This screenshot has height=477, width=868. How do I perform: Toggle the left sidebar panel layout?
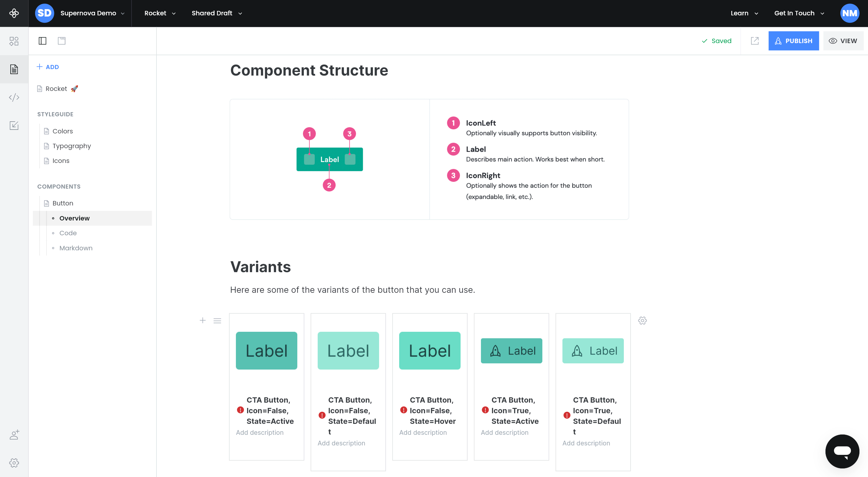click(x=43, y=41)
